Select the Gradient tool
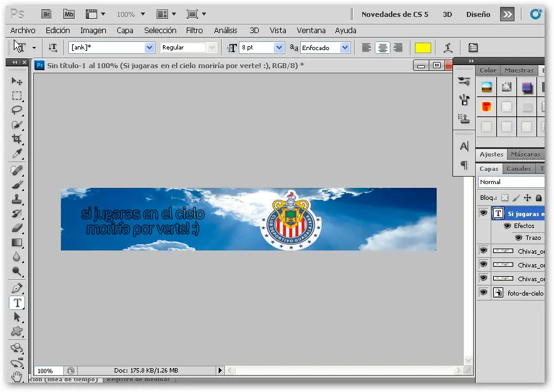Image resolution: width=554 pixels, height=392 pixels. click(16, 242)
